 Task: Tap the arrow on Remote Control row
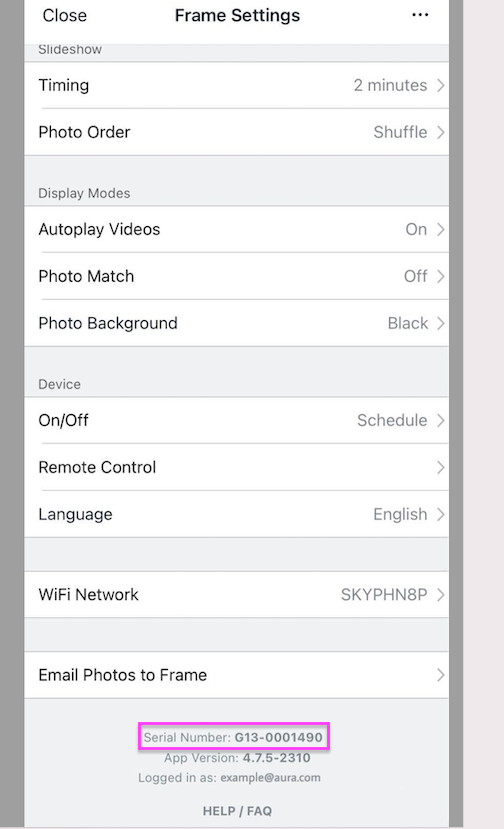pyautogui.click(x=441, y=467)
